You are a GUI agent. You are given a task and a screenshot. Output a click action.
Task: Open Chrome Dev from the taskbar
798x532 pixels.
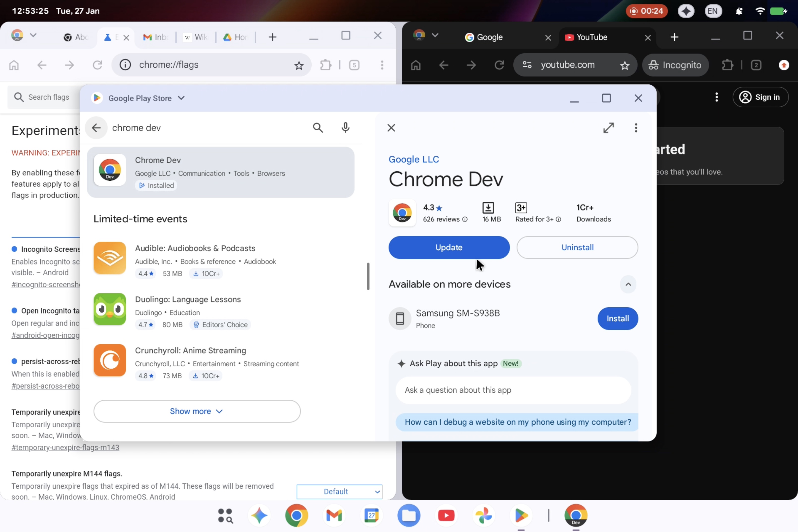click(x=576, y=516)
